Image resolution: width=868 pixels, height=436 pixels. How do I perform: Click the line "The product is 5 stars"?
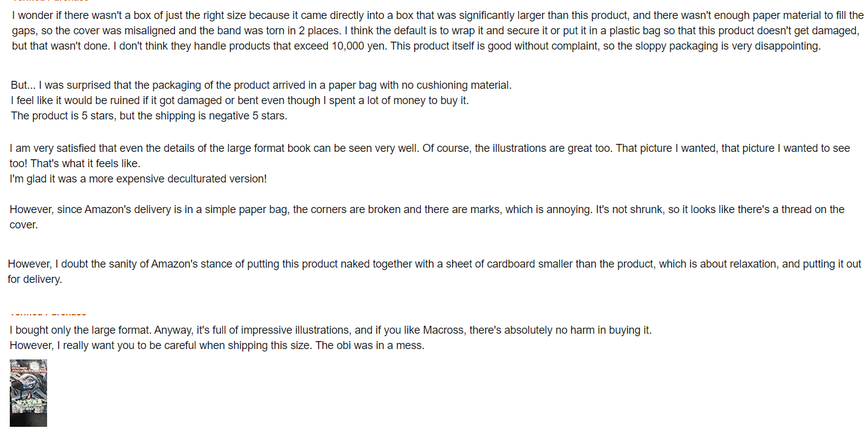(149, 116)
